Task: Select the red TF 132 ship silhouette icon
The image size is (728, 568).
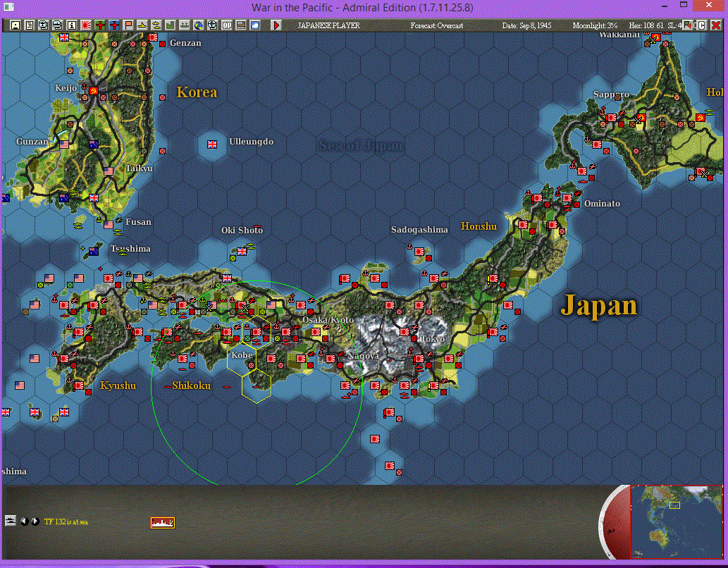Action: tap(163, 522)
